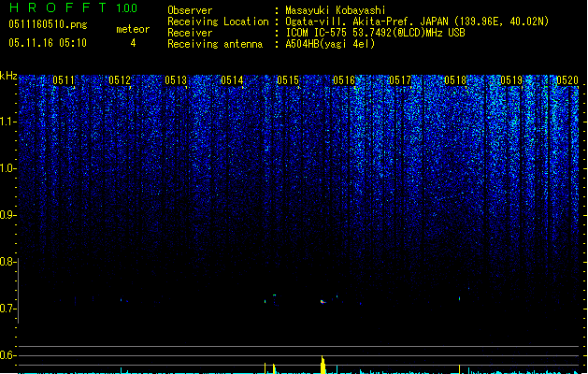
Task: Click the 0512 time marker
Action: pos(120,80)
